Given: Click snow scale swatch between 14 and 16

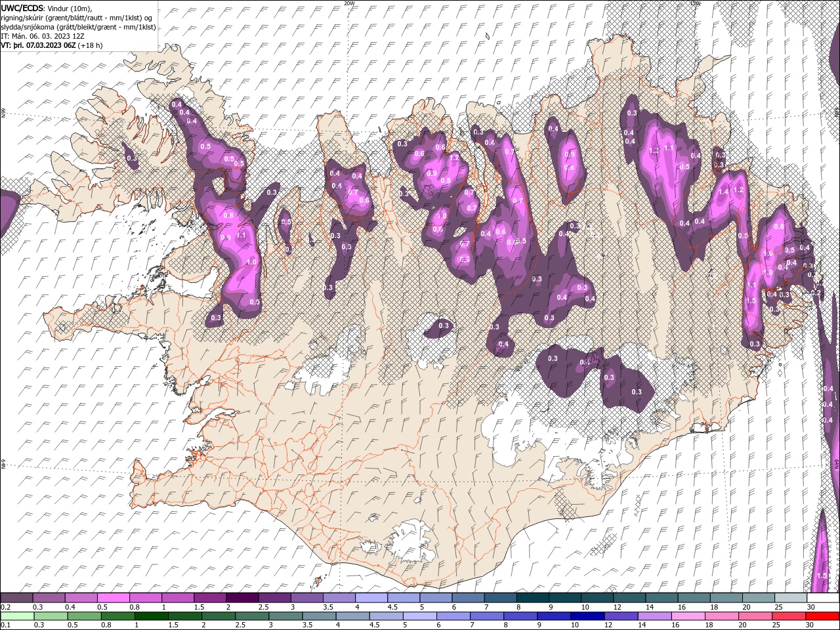Looking at the screenshot, I should coord(661,598).
